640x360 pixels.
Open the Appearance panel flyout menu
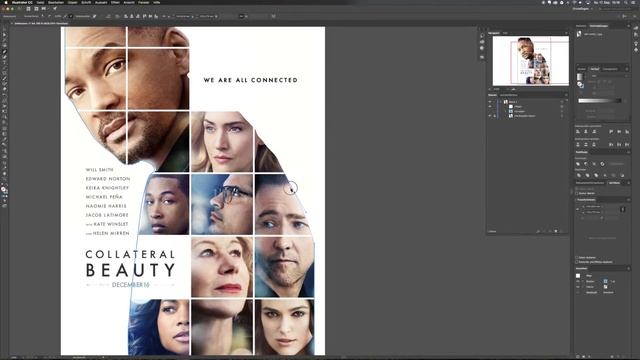click(x=628, y=268)
